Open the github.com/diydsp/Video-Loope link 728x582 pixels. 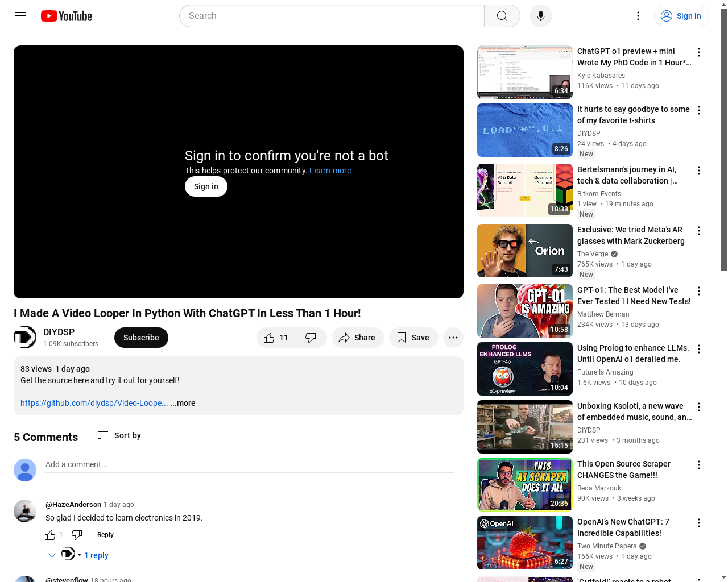tap(94, 403)
